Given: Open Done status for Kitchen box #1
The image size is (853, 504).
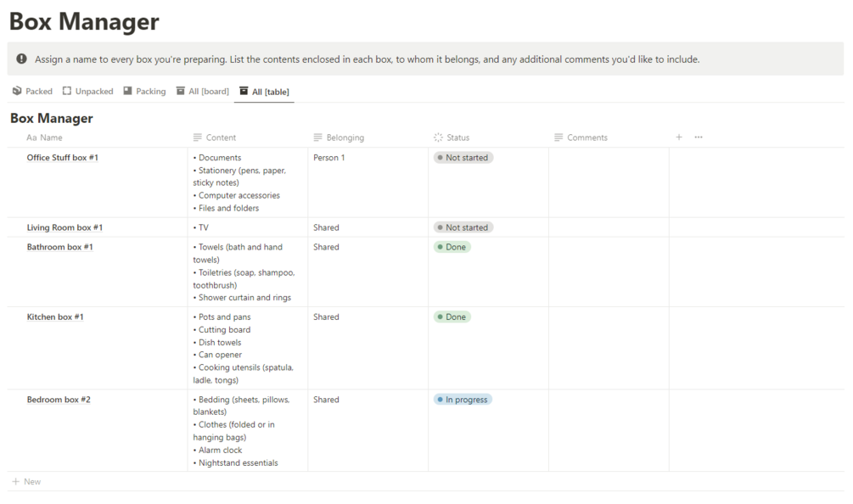Looking at the screenshot, I should pos(452,317).
